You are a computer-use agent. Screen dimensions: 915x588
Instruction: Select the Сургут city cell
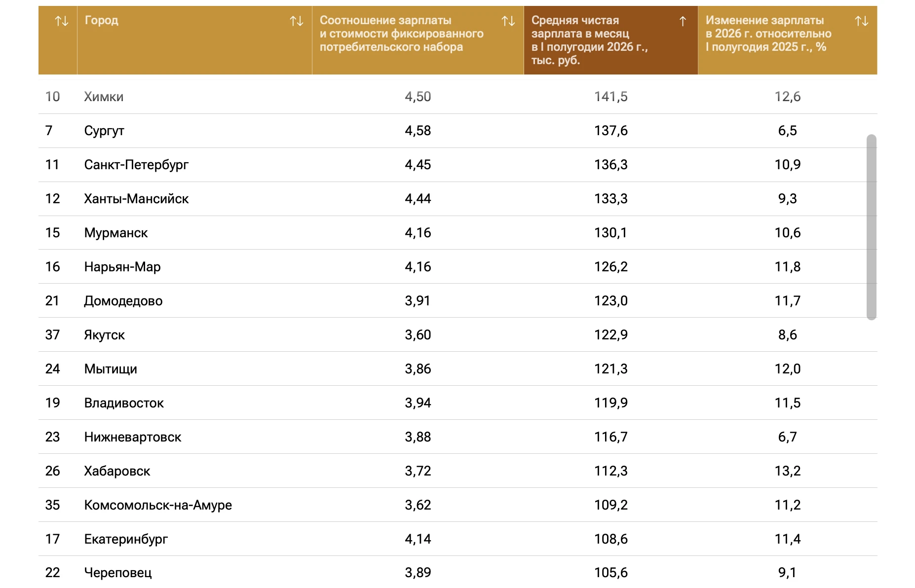104,131
